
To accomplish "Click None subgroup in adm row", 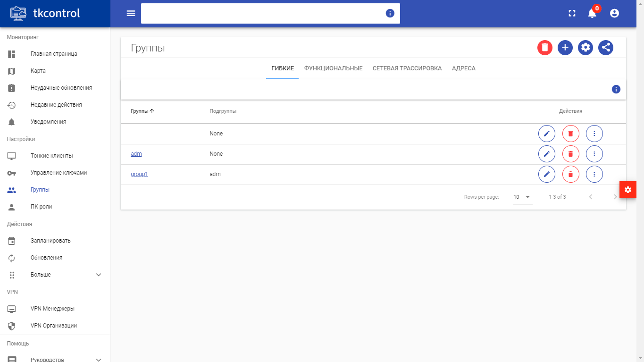I will [x=216, y=154].
